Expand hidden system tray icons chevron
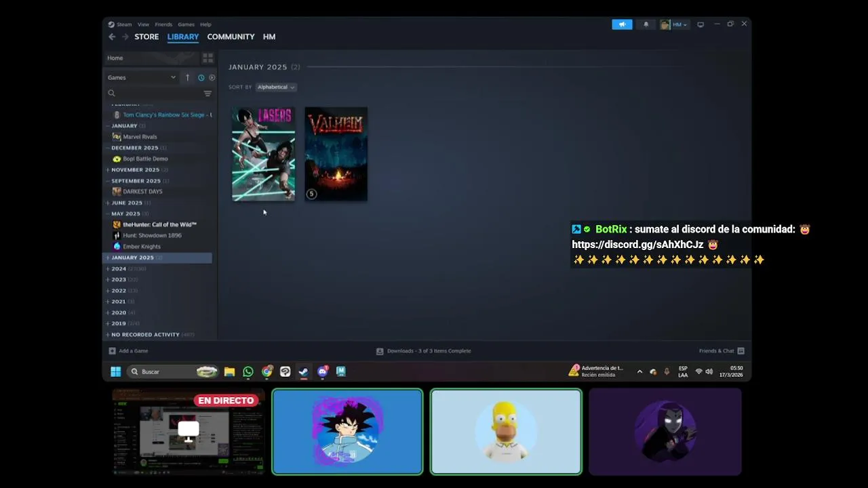The height and width of the screenshot is (488, 868). tap(639, 371)
